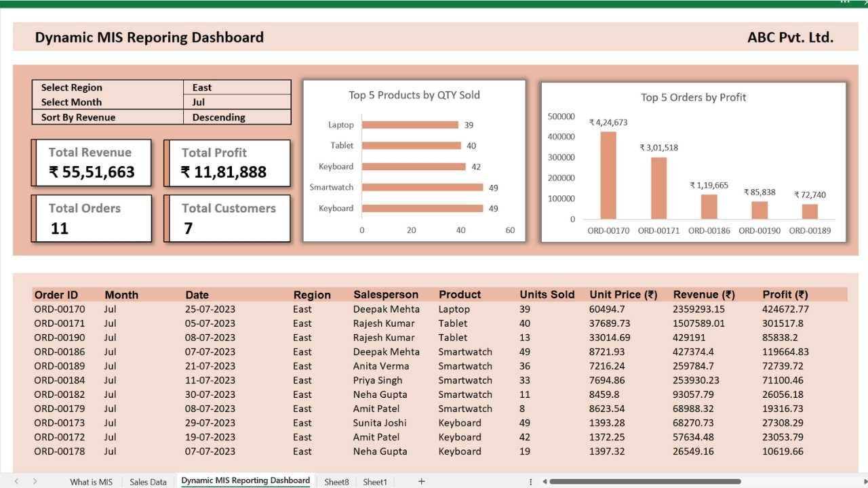868x488 pixels.
Task: Click next sheet navigation arrow
Action: click(35, 481)
